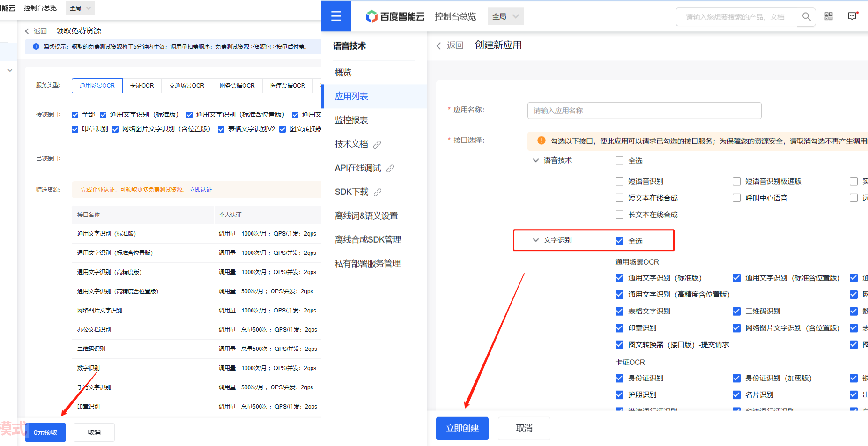The image size is (868, 446).
Task: Click 取消 beside 立即创建
Action: pyautogui.click(x=524, y=428)
